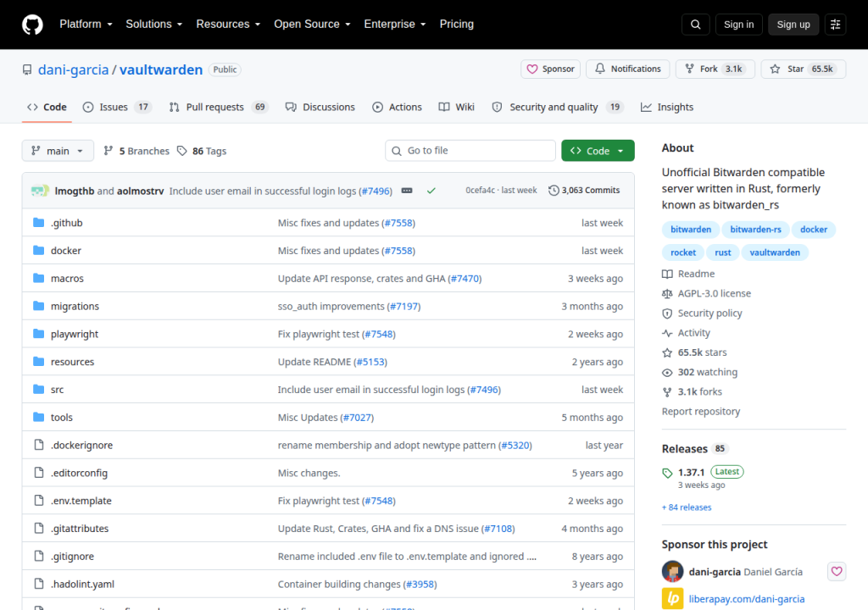Open Notifications bell button
Viewport: 868px width, 610px height.
click(x=628, y=69)
